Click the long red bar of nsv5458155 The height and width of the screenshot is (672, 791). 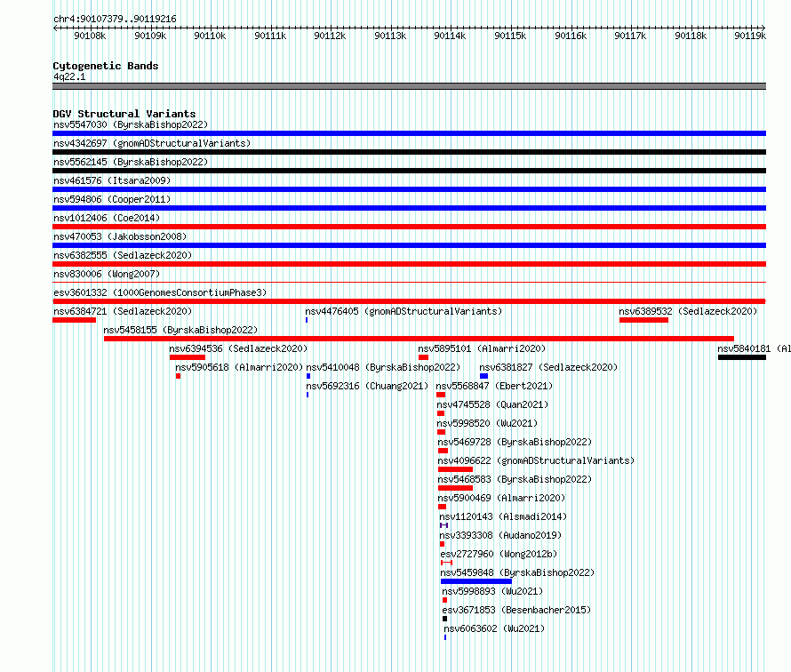(x=419, y=339)
